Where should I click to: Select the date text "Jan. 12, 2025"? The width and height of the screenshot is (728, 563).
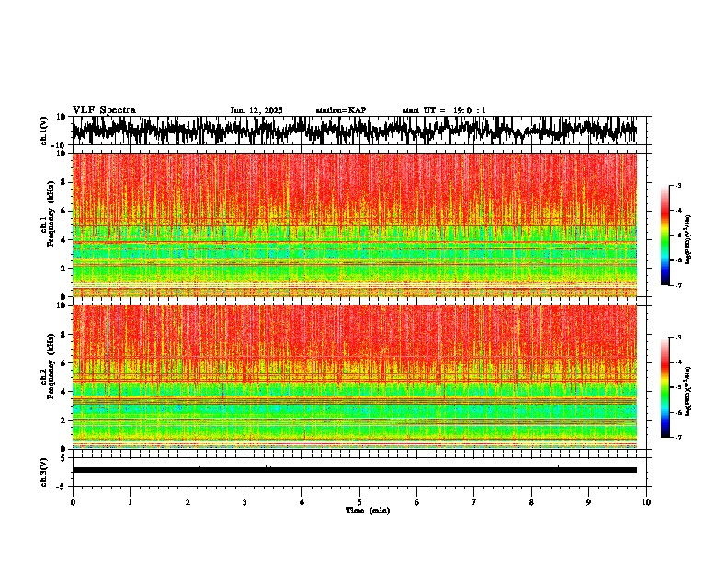tap(256, 110)
